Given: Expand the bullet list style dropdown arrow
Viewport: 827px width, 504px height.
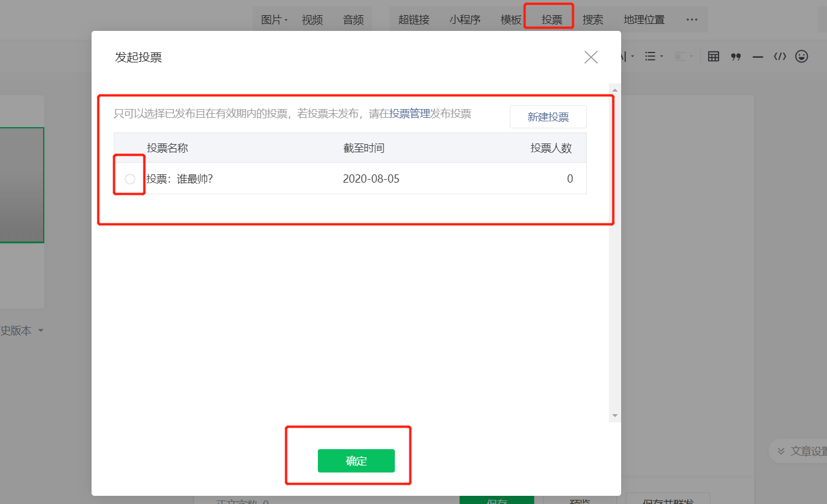Looking at the screenshot, I should (662, 57).
